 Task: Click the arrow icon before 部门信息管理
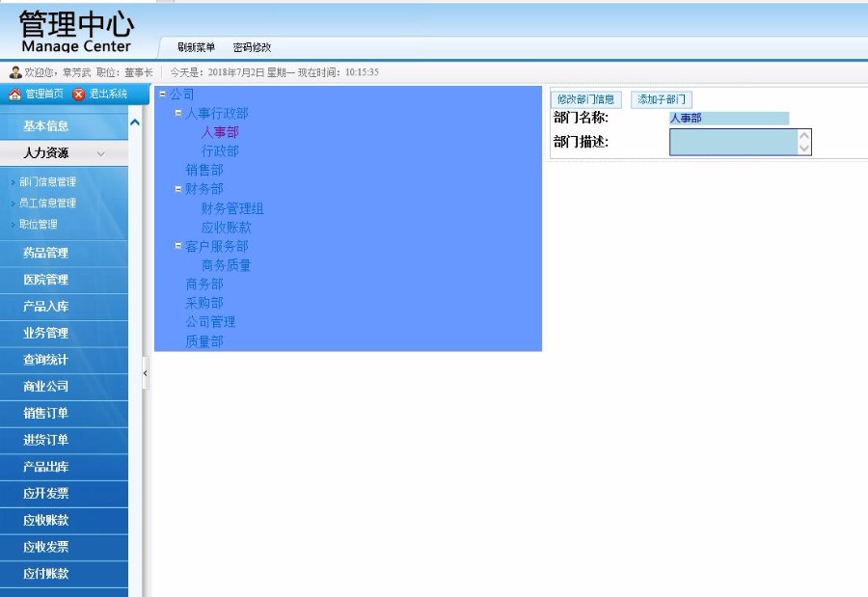coord(13,183)
